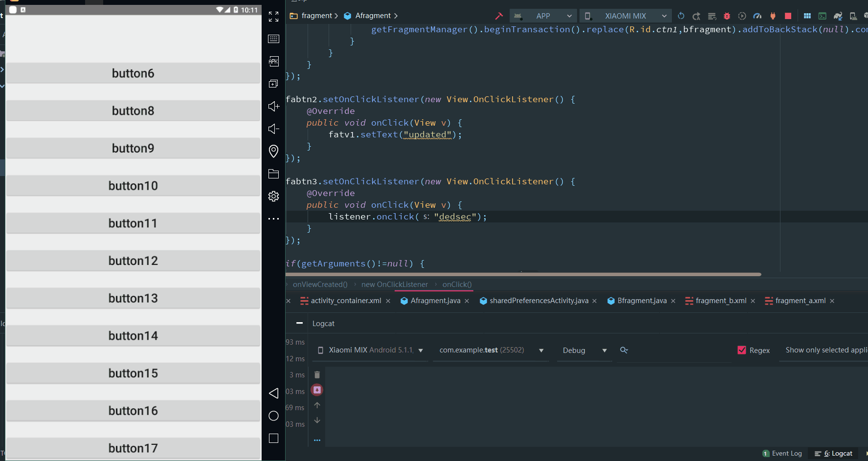Click the install APK icon in the emulator sidebar
868x461 pixels.
coord(274,61)
